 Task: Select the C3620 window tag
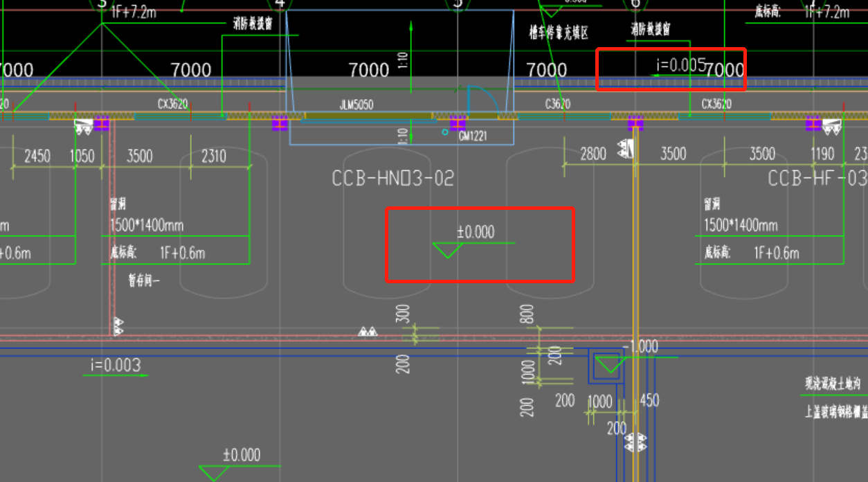tap(557, 105)
